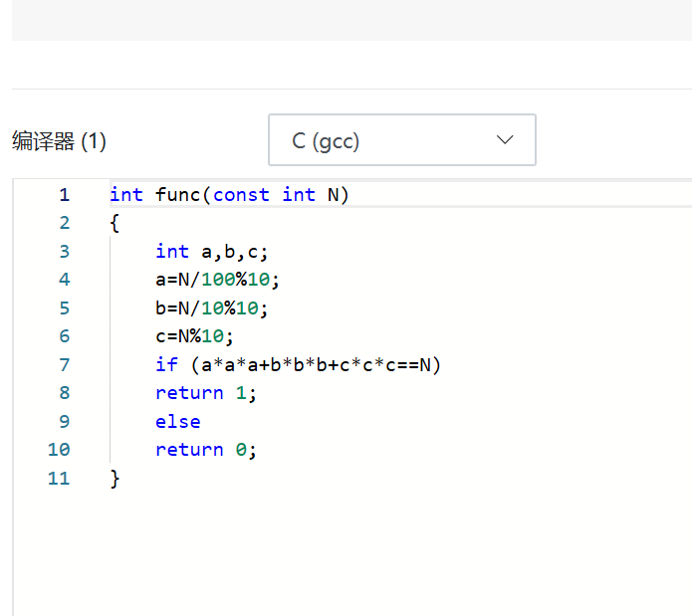Place cursor on func in line 1

click(x=178, y=195)
